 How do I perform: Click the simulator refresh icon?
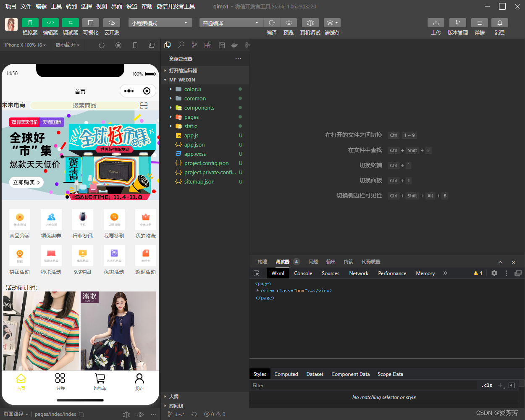tap(102, 45)
